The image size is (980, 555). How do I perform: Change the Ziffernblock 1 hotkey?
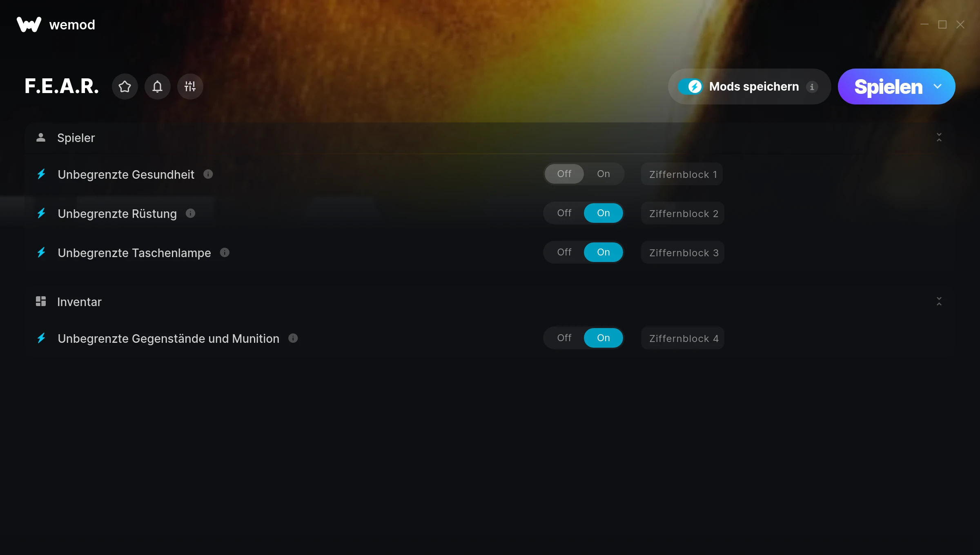682,174
